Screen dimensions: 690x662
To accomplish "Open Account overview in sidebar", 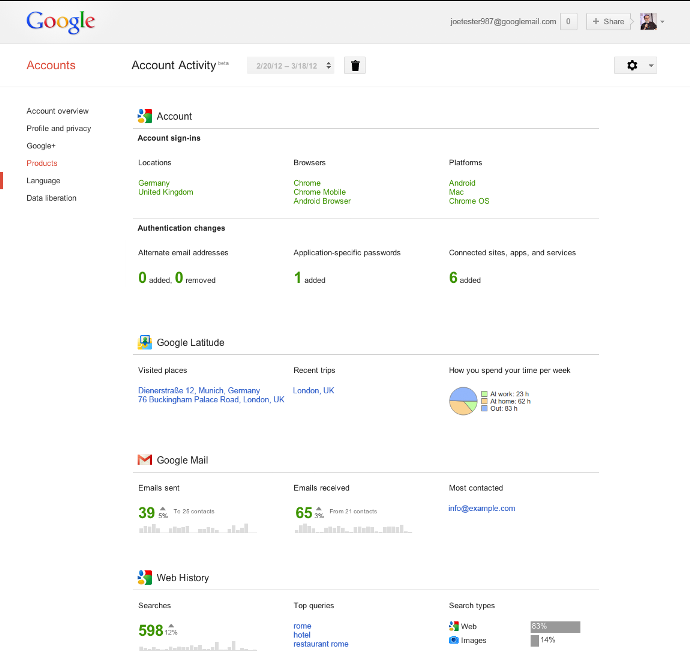I will click(57, 111).
